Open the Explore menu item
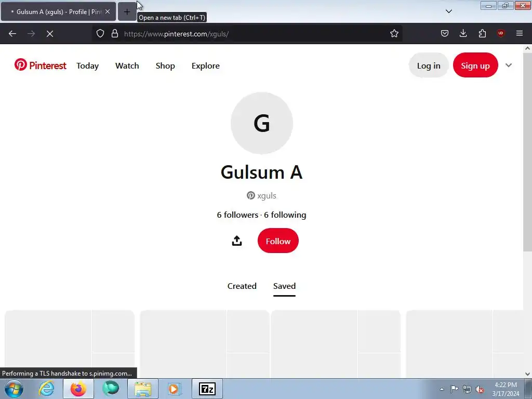 pyautogui.click(x=206, y=65)
